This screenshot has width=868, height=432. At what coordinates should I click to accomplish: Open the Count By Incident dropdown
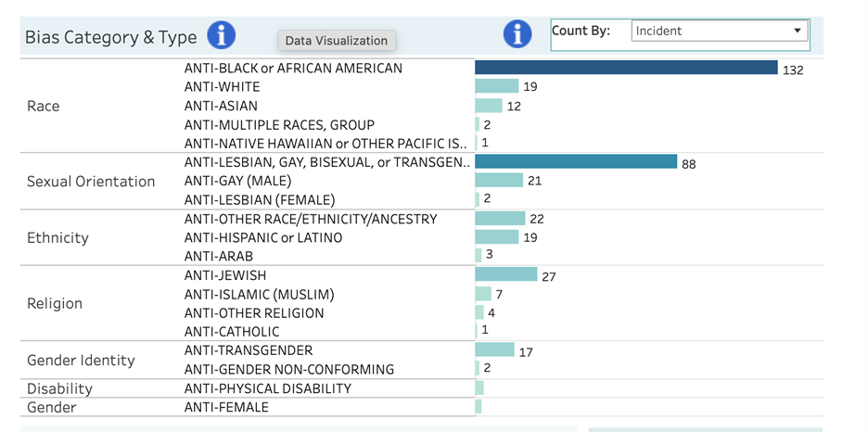(719, 31)
